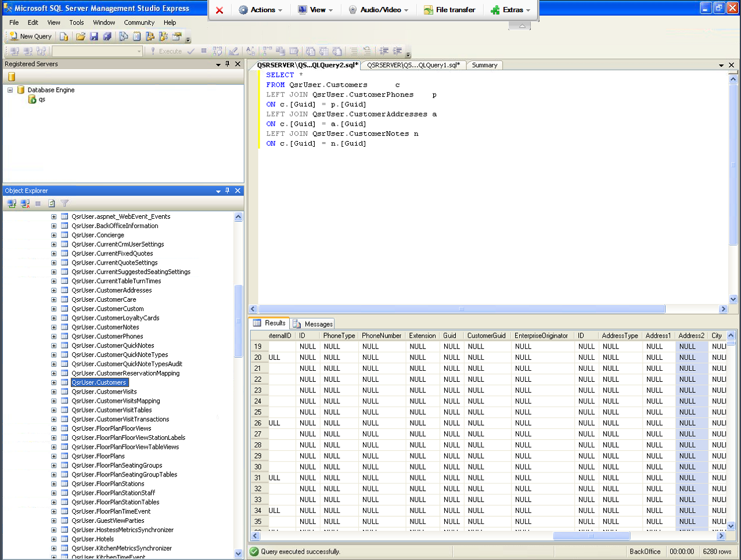Click the Change Connection toolbar icon

point(41,51)
